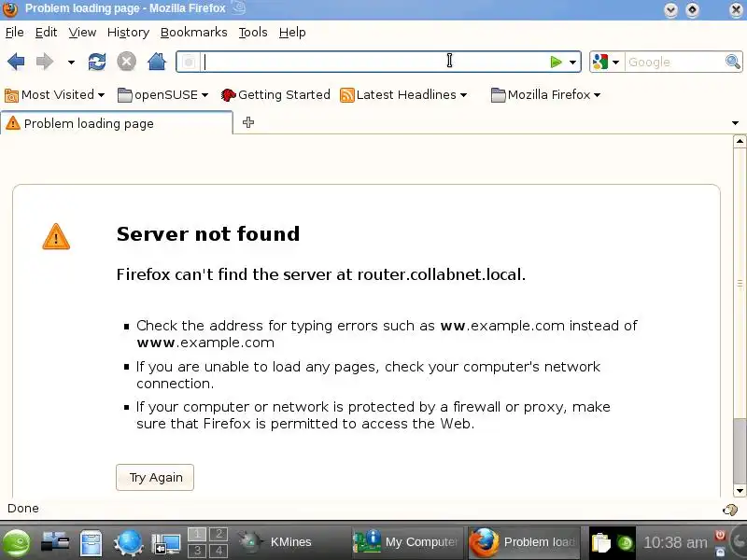
Task: Open the search engine selector dropdown
Action: tap(606, 62)
